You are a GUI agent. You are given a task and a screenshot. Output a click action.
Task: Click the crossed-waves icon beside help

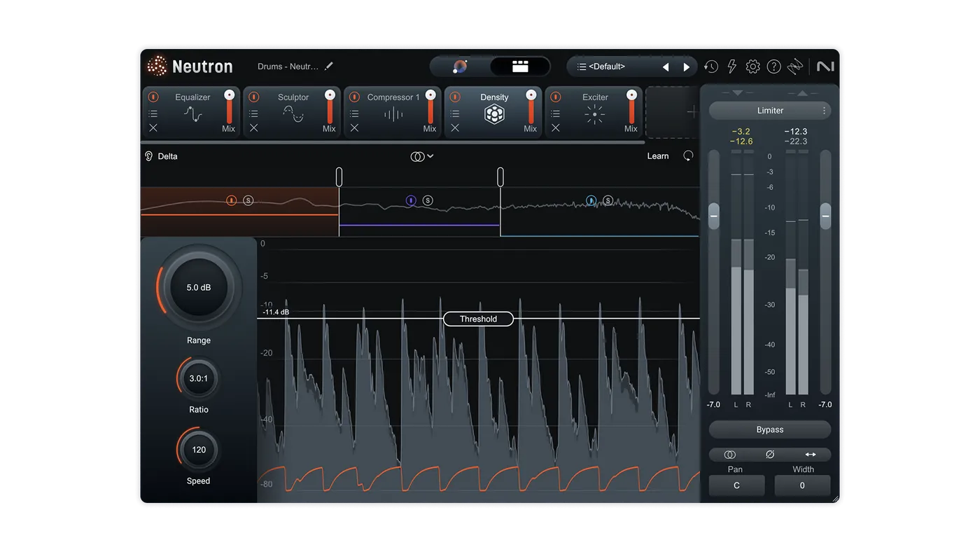(x=795, y=67)
